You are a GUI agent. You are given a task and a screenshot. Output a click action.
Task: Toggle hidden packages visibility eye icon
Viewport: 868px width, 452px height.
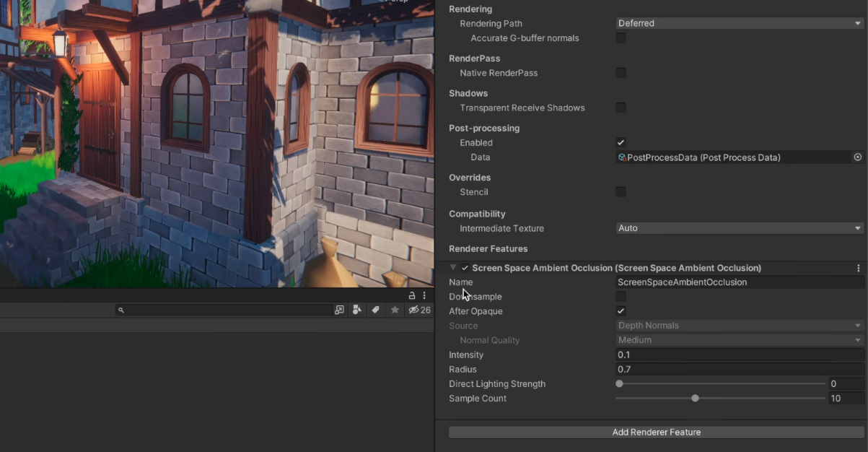pyautogui.click(x=419, y=310)
